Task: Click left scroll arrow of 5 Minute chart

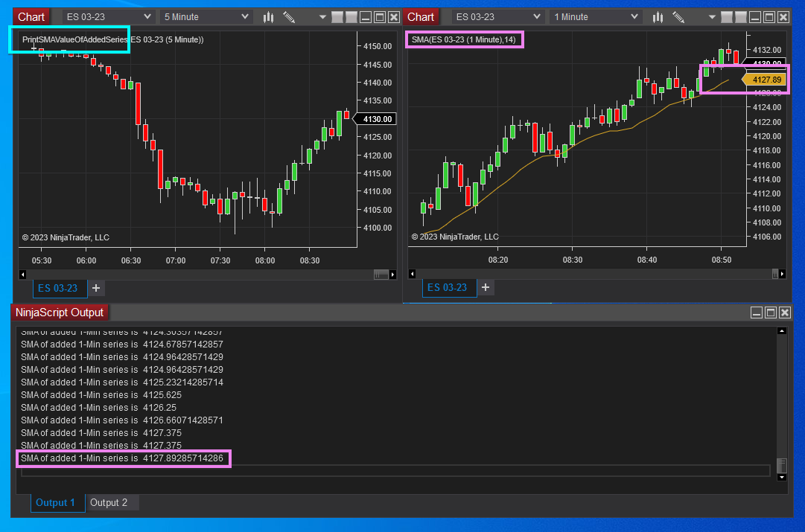Action: pyautogui.click(x=22, y=275)
